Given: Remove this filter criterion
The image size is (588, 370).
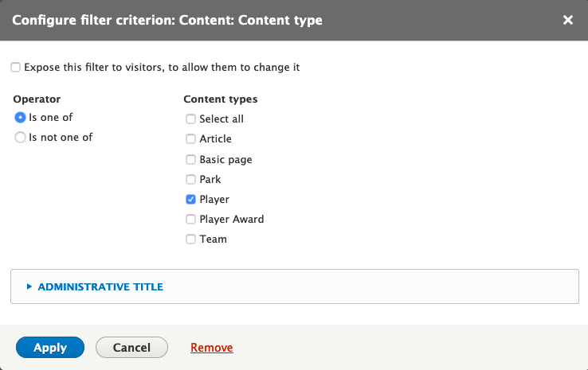Looking at the screenshot, I should point(211,348).
